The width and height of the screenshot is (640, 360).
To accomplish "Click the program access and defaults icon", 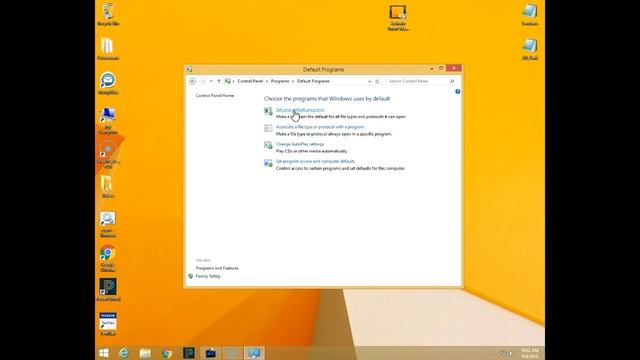I will coord(268,163).
